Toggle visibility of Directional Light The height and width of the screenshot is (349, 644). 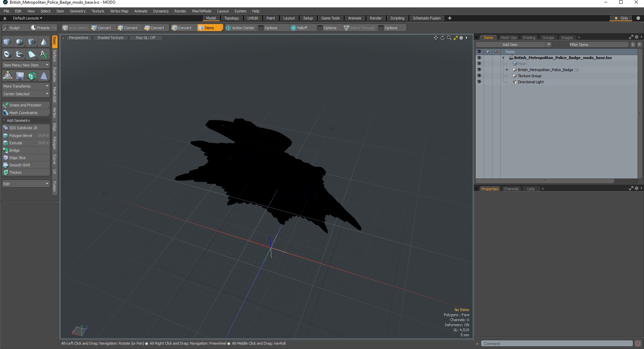[x=479, y=82]
